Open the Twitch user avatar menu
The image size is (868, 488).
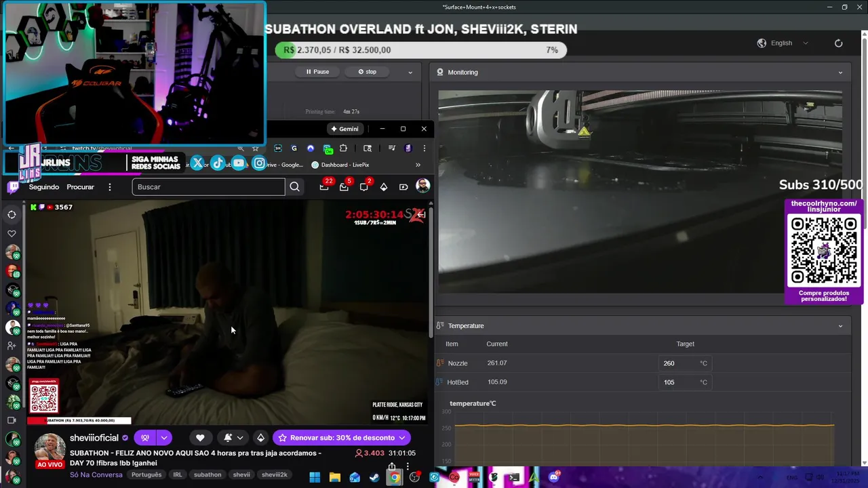point(422,186)
